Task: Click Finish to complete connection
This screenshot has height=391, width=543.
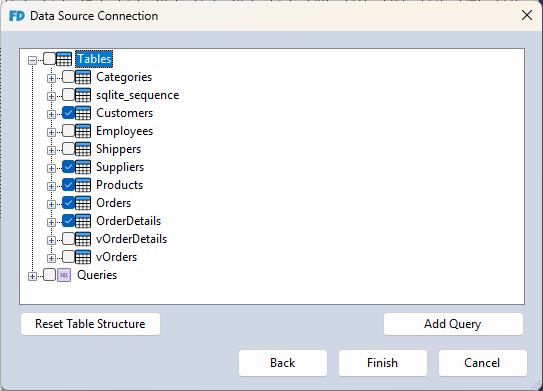Action: (383, 363)
